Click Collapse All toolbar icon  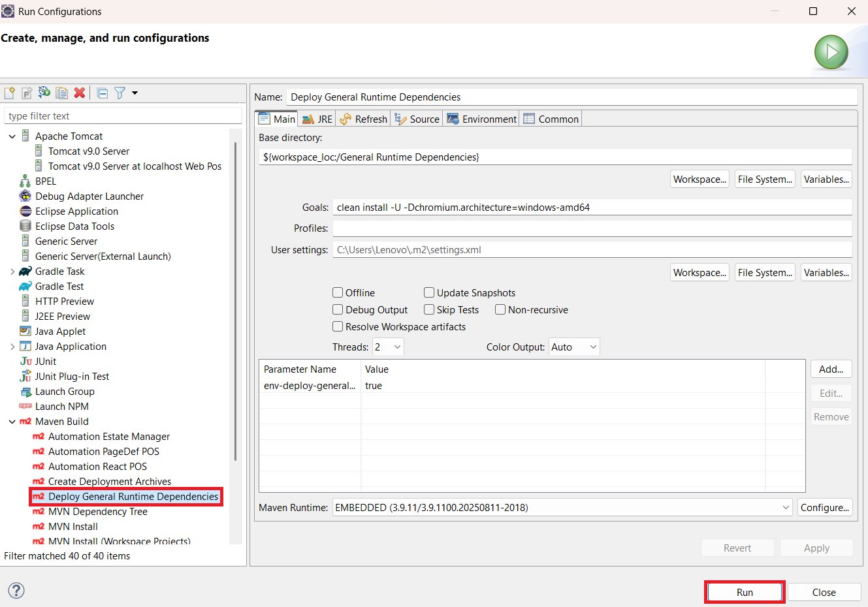coord(103,93)
